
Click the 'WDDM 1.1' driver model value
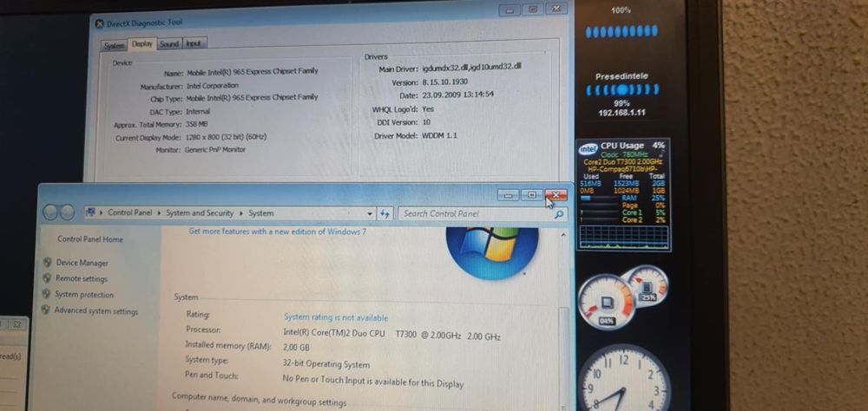(439, 135)
